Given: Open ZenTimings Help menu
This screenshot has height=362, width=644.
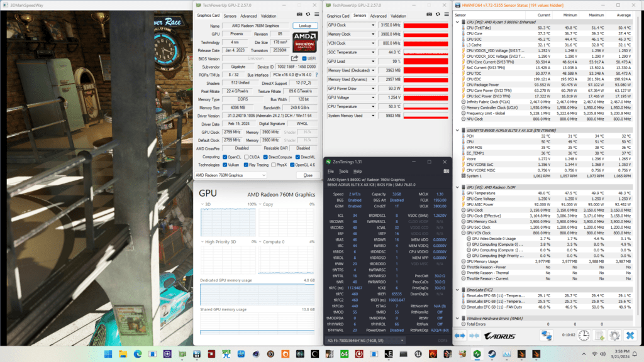Looking at the screenshot, I should point(358,171).
